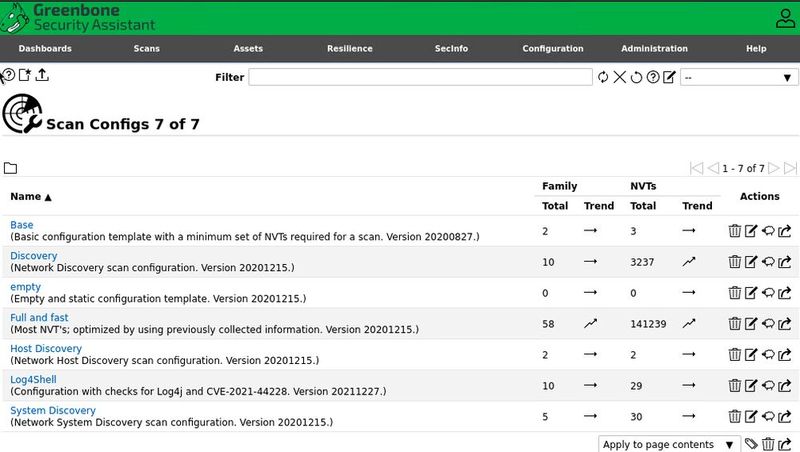Open the SecInfo menu
Viewport: 800px width, 452px height.
pos(451,48)
